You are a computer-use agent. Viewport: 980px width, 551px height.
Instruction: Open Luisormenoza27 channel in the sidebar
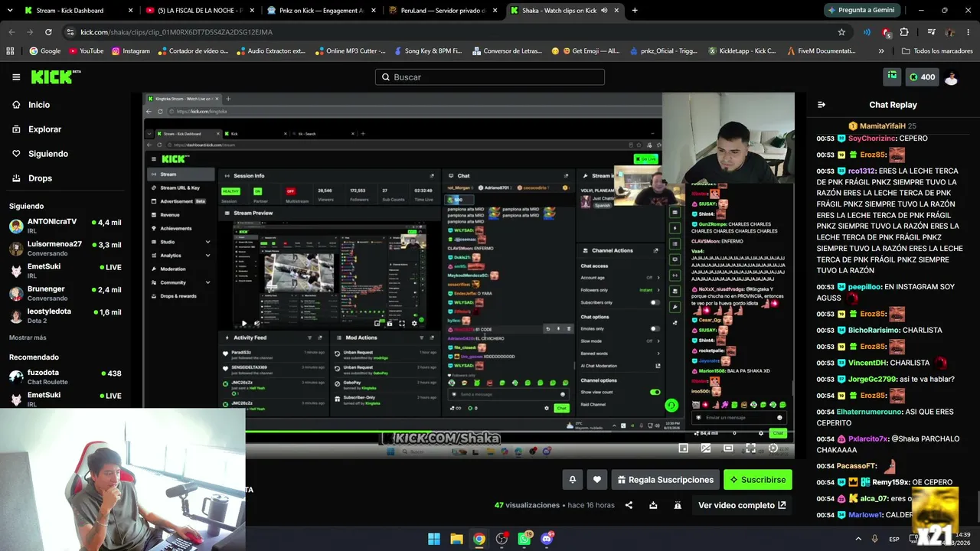[x=65, y=248]
